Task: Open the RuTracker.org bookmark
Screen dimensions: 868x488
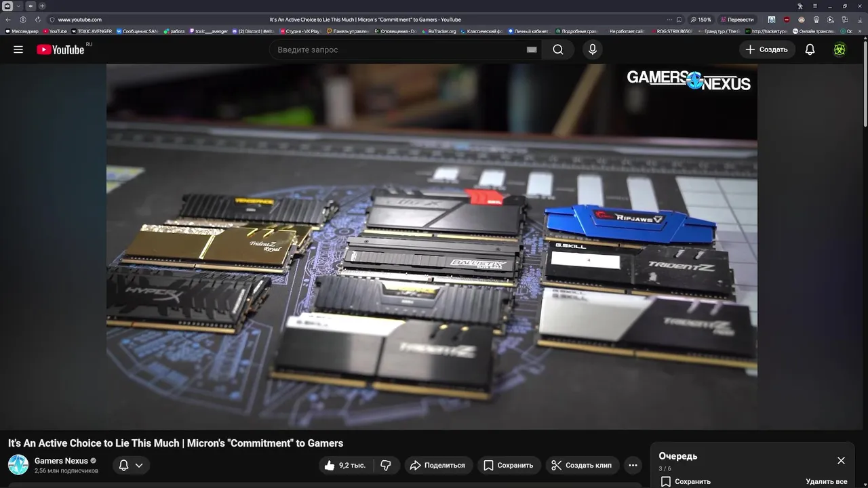Action: [439, 31]
